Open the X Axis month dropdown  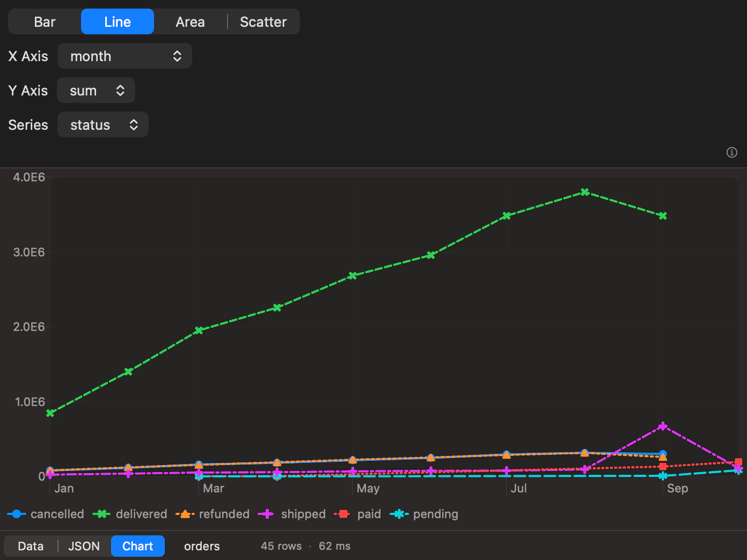(x=124, y=56)
